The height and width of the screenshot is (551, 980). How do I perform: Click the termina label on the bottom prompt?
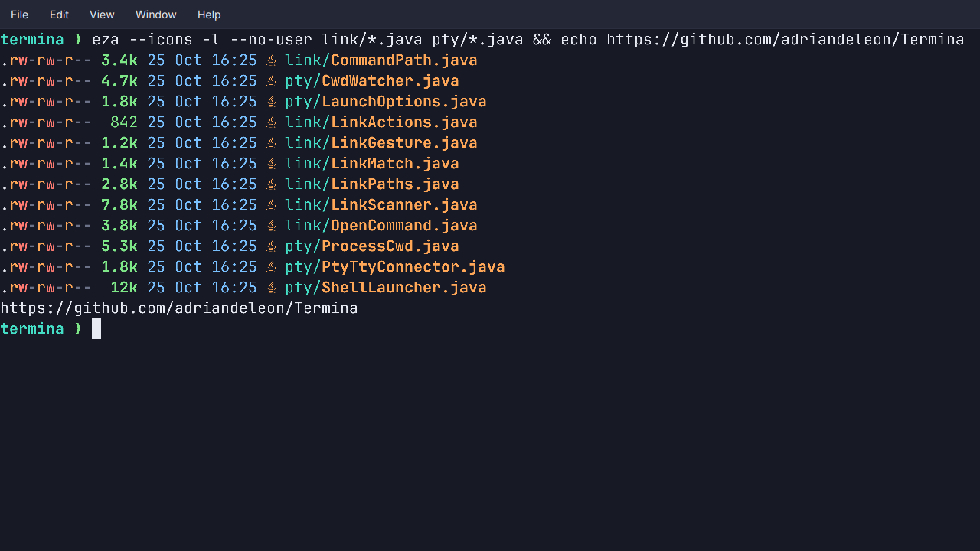coord(32,329)
